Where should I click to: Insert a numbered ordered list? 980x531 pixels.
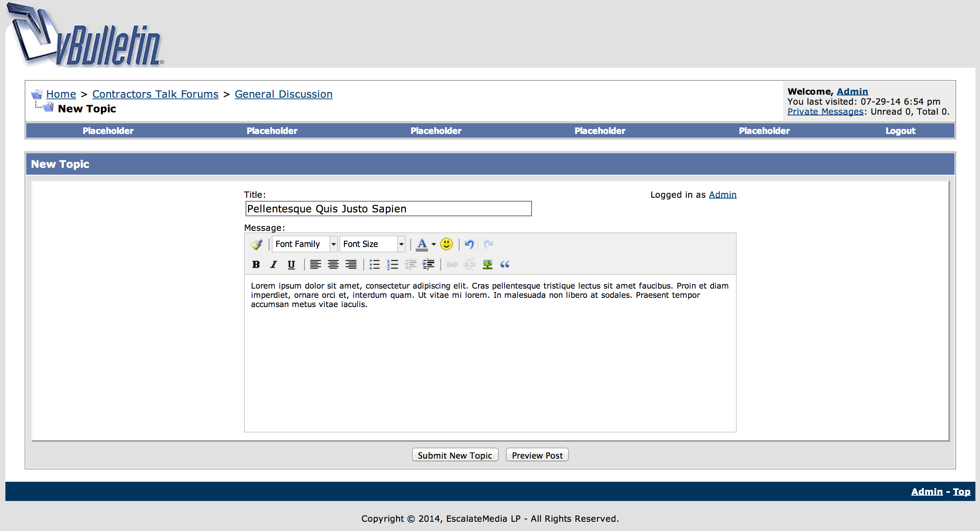click(x=392, y=264)
